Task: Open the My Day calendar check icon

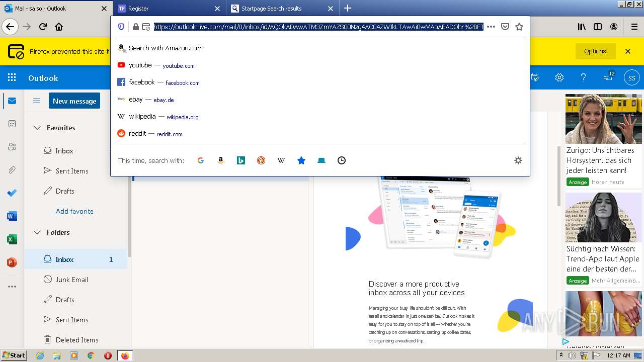Action: [x=535, y=78]
